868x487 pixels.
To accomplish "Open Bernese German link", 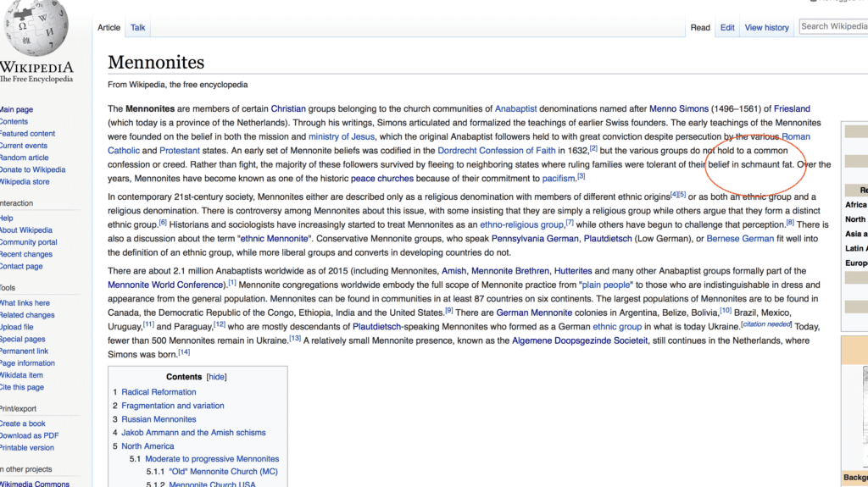I will pos(740,239).
